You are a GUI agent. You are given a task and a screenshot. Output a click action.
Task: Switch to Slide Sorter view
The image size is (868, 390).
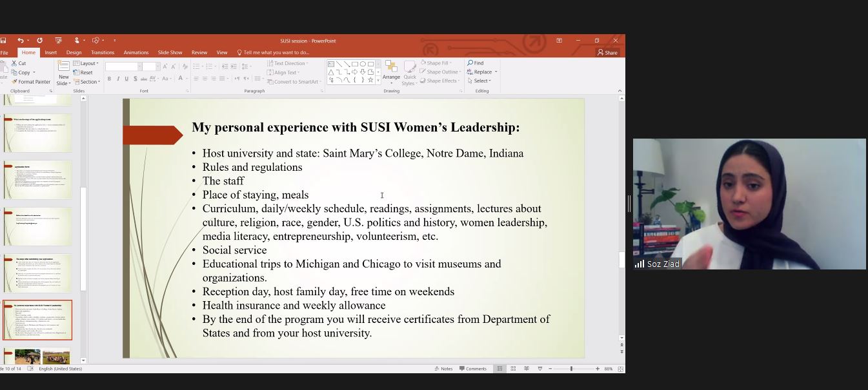point(513,369)
